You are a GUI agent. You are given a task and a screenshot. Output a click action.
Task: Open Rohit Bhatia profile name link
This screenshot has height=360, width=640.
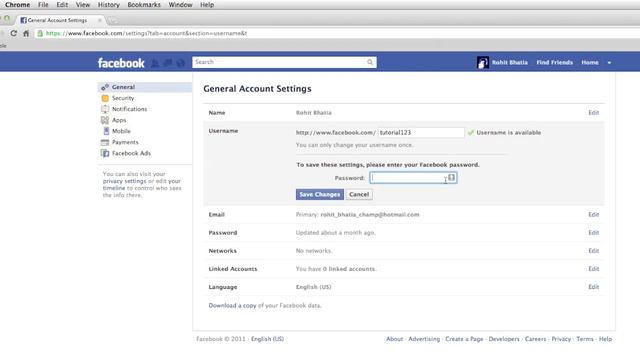tap(509, 62)
